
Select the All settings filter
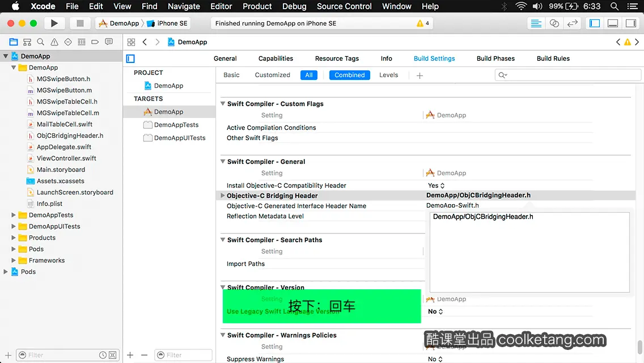click(309, 75)
